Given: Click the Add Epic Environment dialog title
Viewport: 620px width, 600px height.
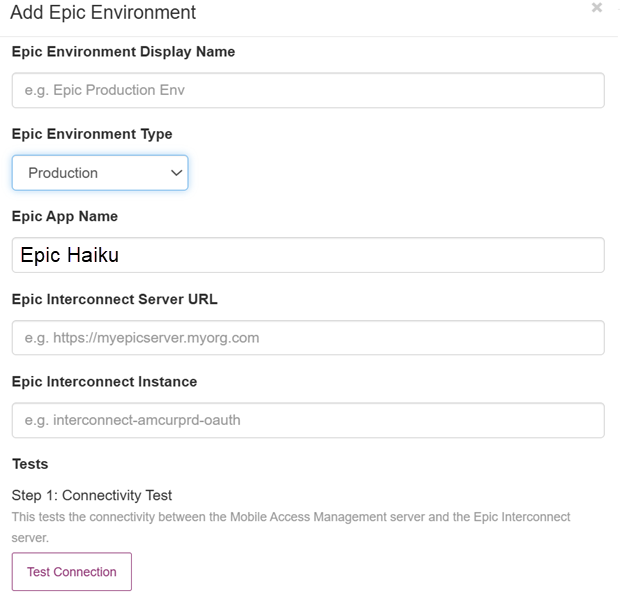Looking at the screenshot, I should pyautogui.click(x=103, y=13).
